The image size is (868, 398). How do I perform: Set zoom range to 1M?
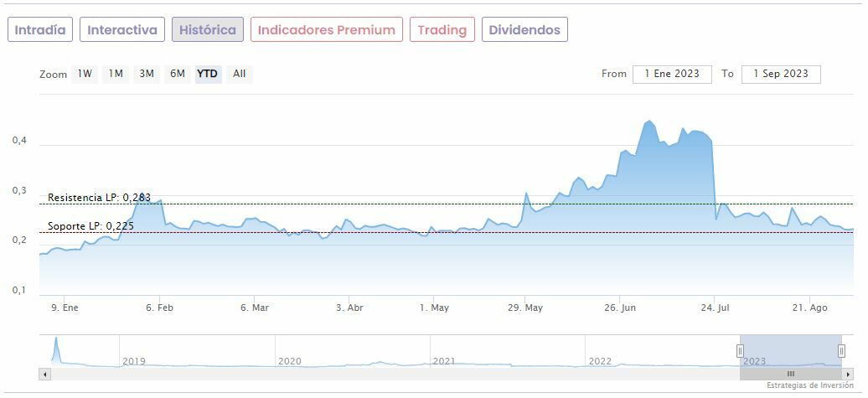116,74
